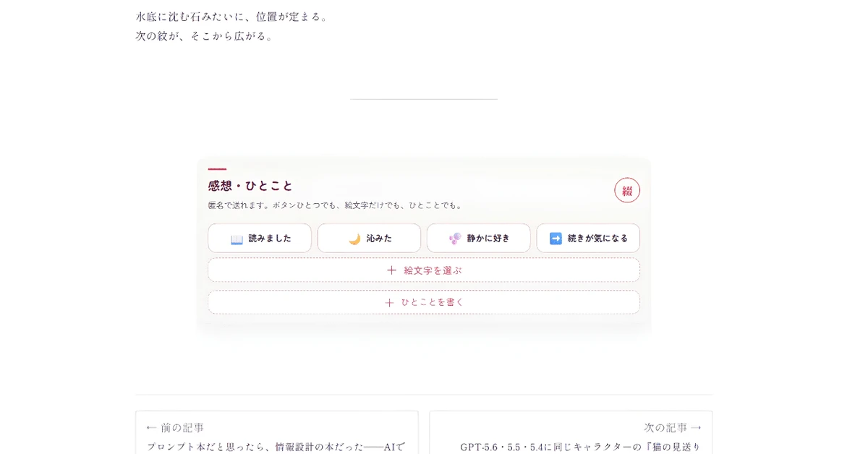Open the GPT-5.6・5.5・5.4 article title

click(x=581, y=447)
